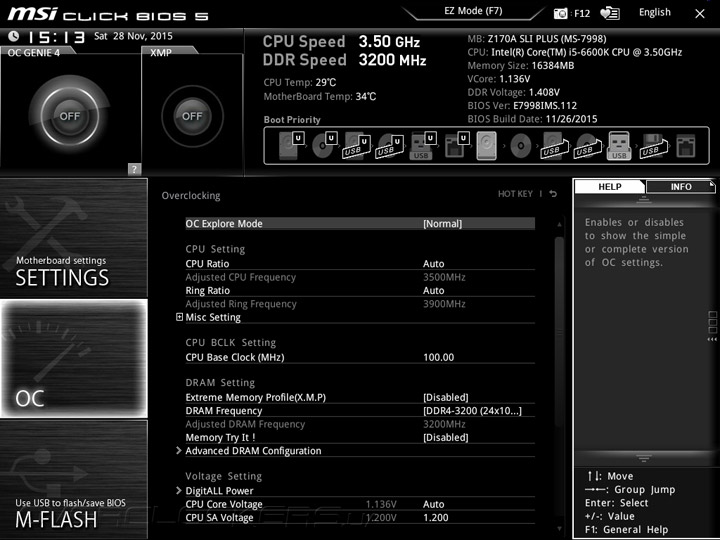Select the UEFI USB hard disk boot icon
Viewport: 720px width, 540px height.
357,146
